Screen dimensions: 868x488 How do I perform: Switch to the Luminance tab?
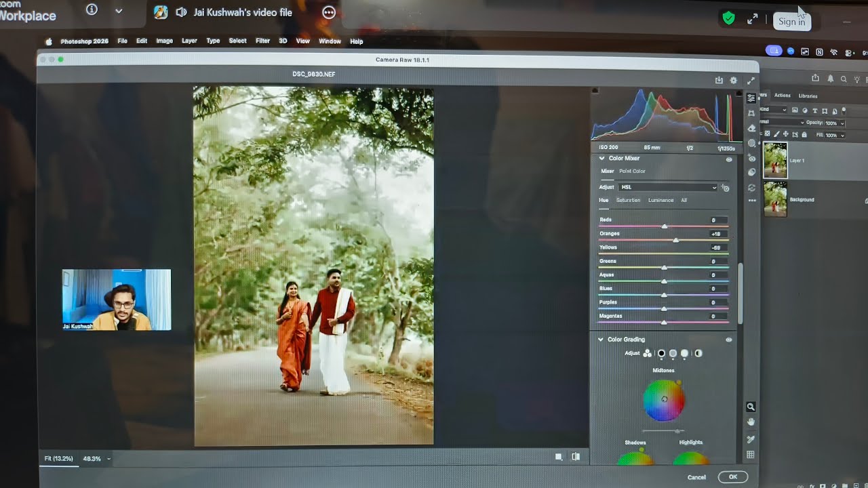(x=660, y=201)
